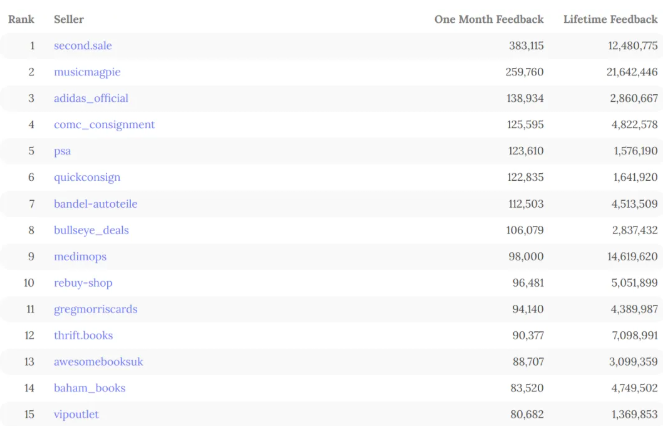Screen dimensions: 663x426
Task: Select one month feedback value 138,934
Action: (525, 99)
